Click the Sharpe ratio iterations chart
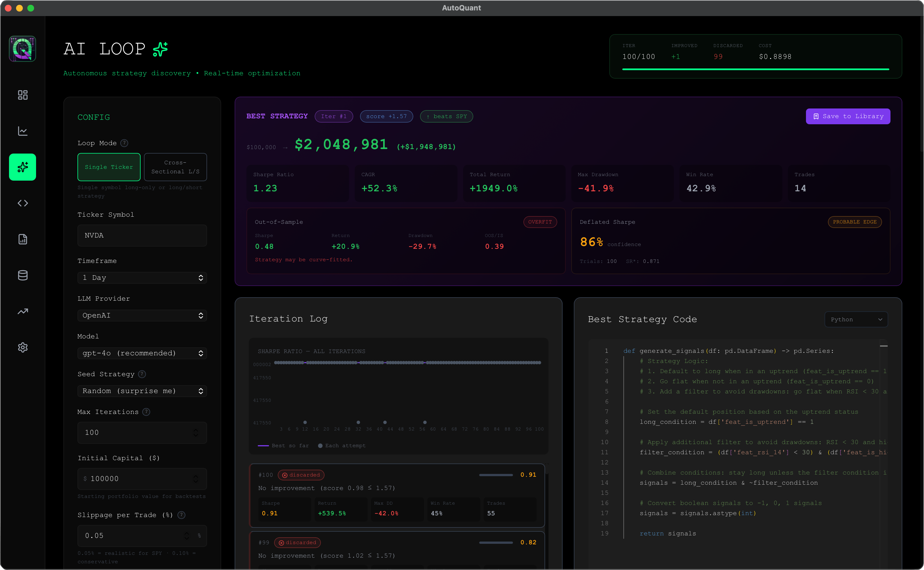 [398, 396]
